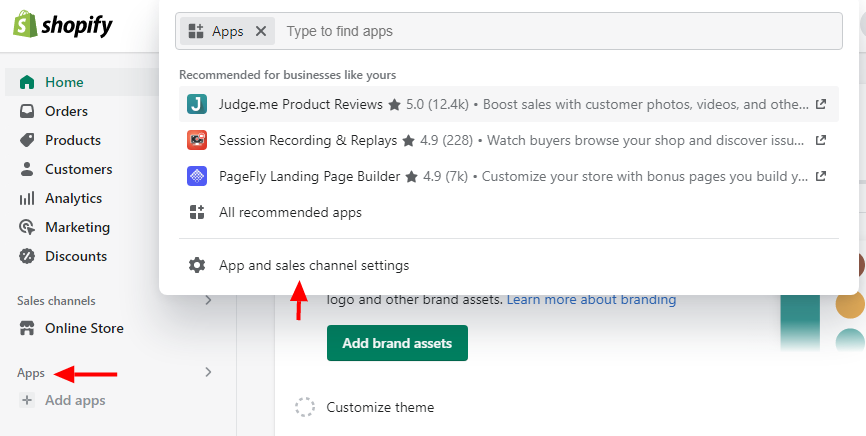The width and height of the screenshot is (866, 436).
Task: Click the plus icon beside Add apps
Action: click(x=27, y=400)
